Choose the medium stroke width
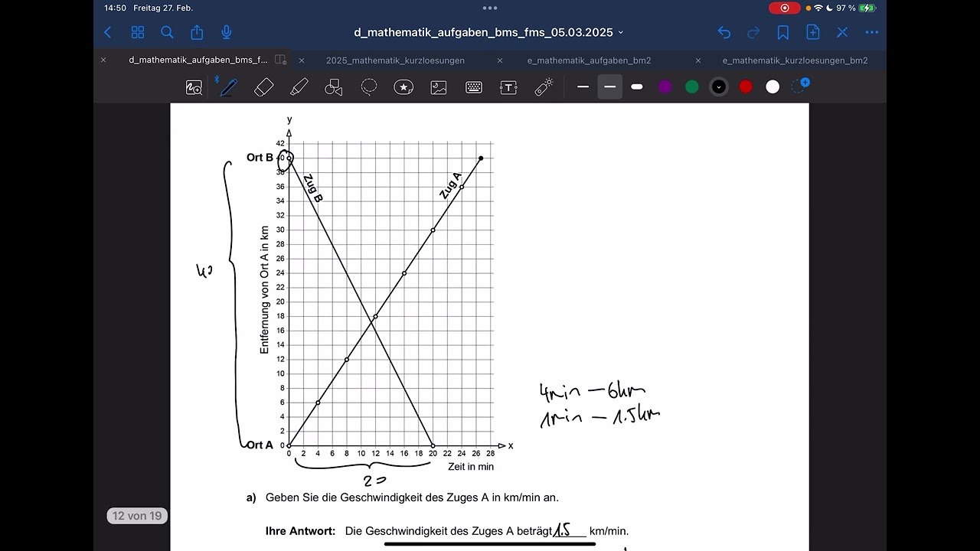The width and height of the screenshot is (980, 551). pos(610,87)
